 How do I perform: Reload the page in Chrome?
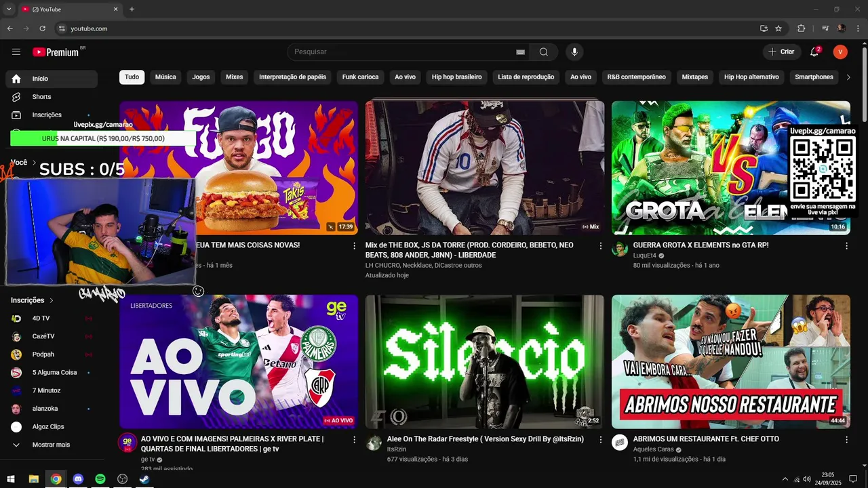coord(42,28)
